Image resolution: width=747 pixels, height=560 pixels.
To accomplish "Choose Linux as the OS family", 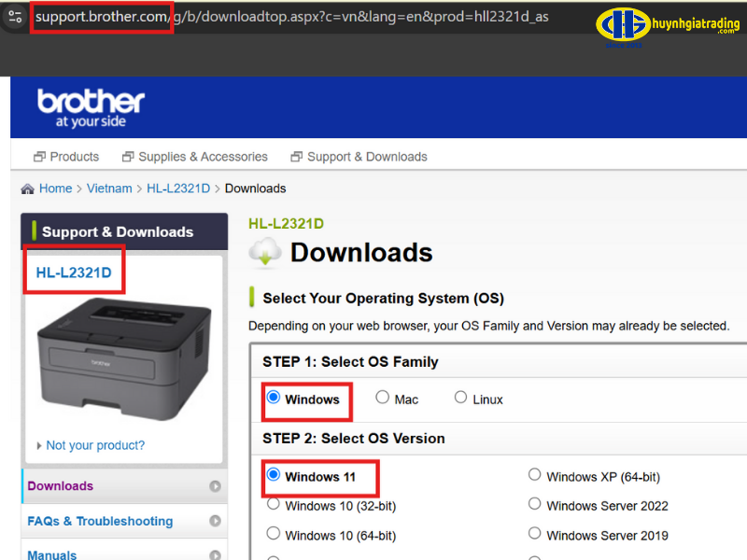I will click(460, 398).
